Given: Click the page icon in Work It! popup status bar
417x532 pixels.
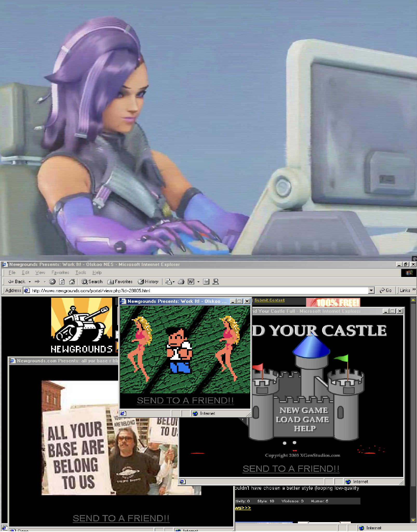Looking at the screenshot, I should pyautogui.click(x=123, y=413).
